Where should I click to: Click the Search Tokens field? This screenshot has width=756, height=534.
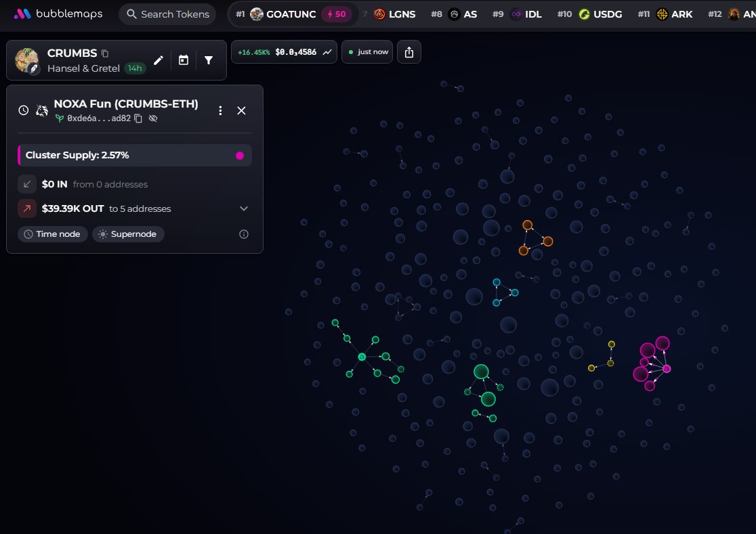(168, 14)
